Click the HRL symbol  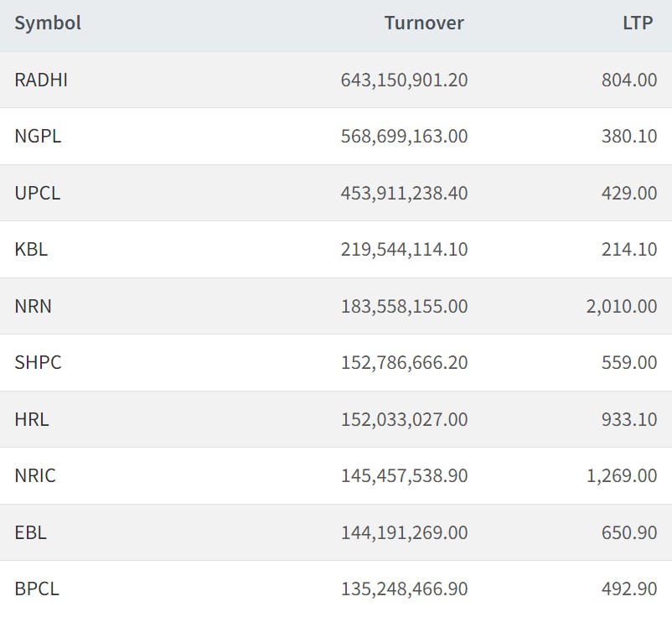(32, 419)
